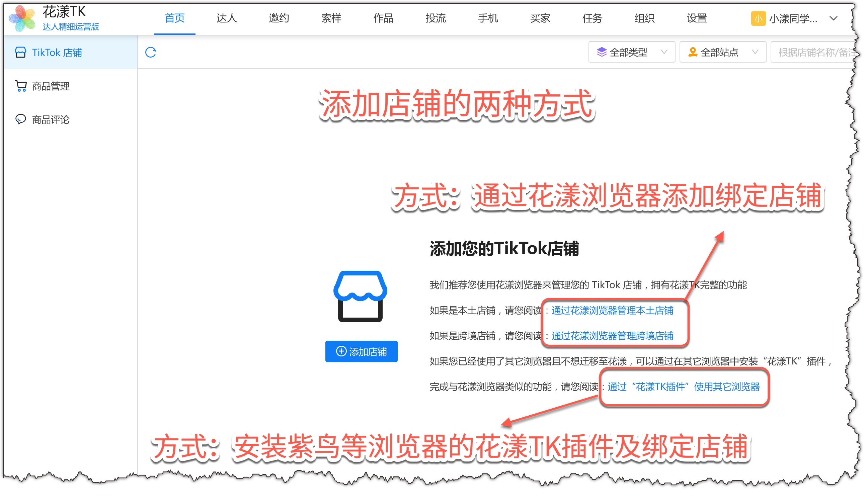Open the 作品 tab

(x=383, y=18)
